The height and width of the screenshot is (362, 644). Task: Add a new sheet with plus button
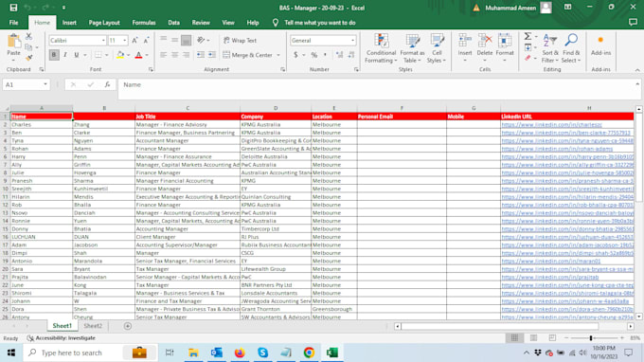(x=128, y=326)
